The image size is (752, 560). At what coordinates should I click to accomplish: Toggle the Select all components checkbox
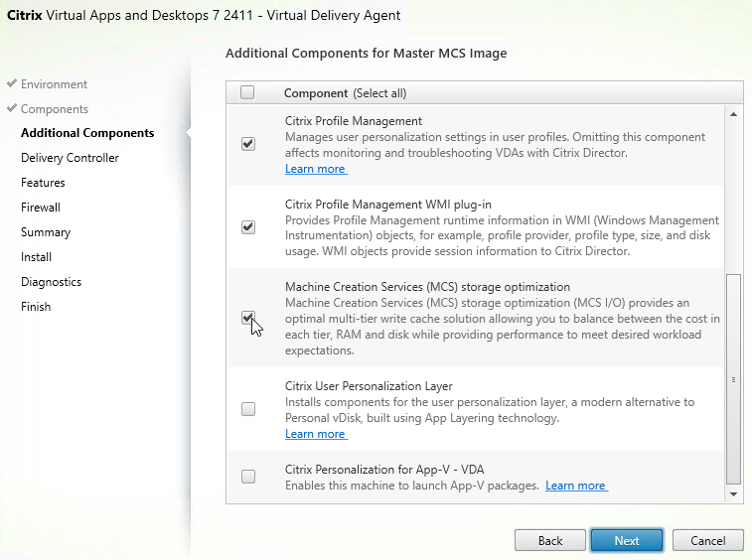coord(247,92)
